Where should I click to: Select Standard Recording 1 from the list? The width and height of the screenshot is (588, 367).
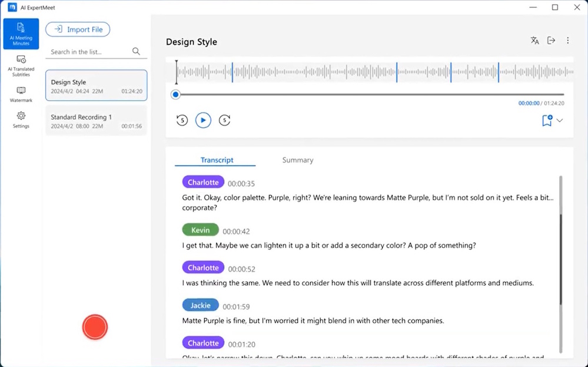(96, 121)
